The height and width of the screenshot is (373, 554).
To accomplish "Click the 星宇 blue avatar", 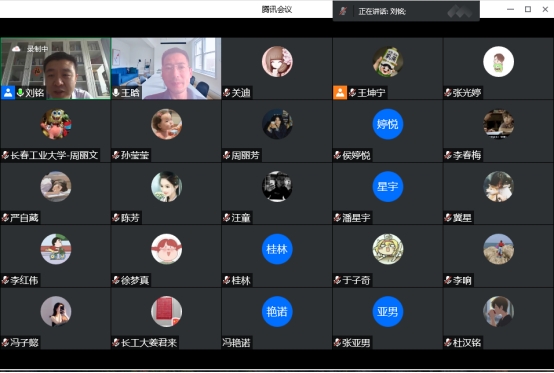I will [388, 186].
